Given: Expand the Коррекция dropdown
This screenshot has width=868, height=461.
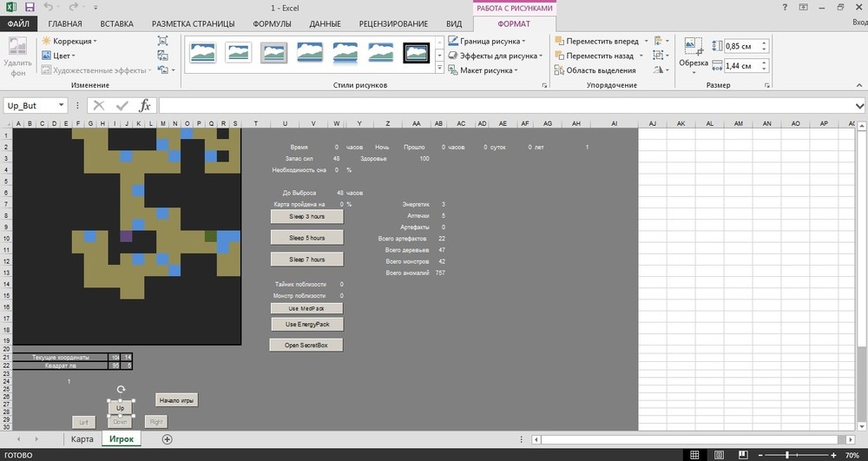Looking at the screenshot, I should (x=74, y=41).
